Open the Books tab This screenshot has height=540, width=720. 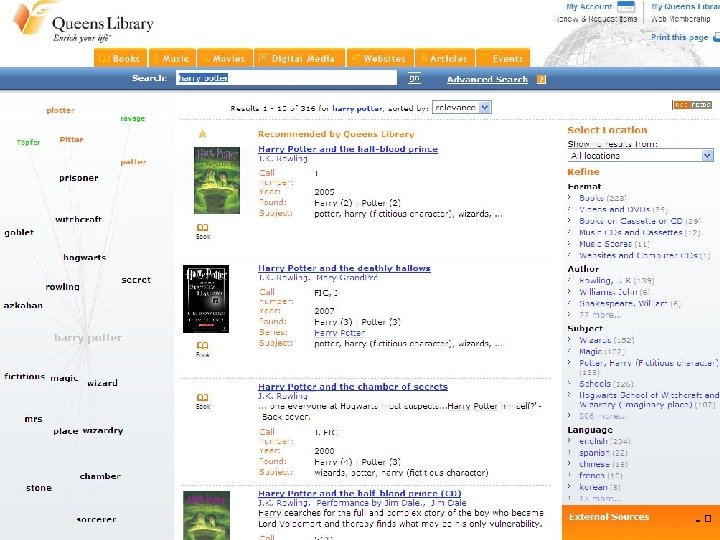pos(120,58)
